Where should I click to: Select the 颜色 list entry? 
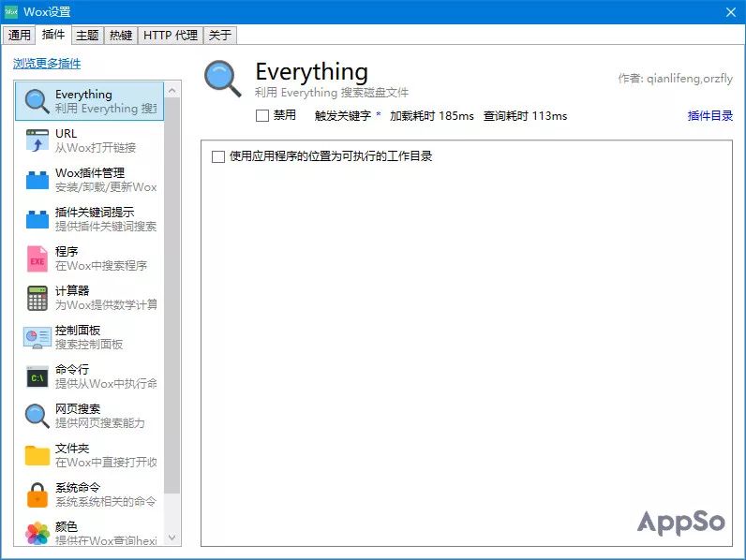pyautogui.click(x=89, y=534)
